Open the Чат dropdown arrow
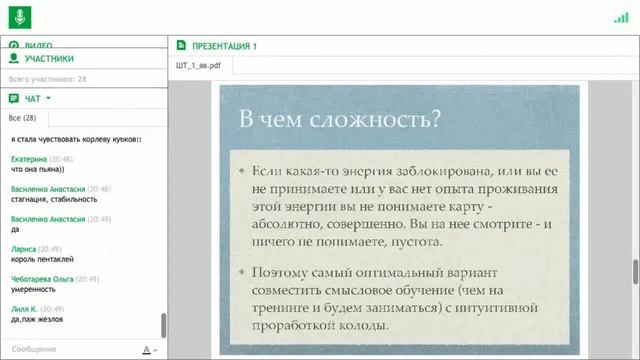 [49, 98]
